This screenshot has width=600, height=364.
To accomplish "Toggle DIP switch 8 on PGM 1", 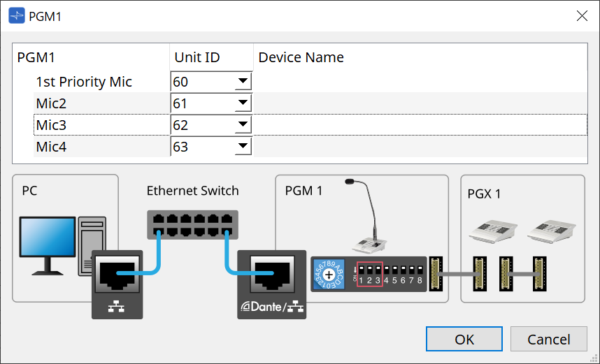I will [418, 270].
